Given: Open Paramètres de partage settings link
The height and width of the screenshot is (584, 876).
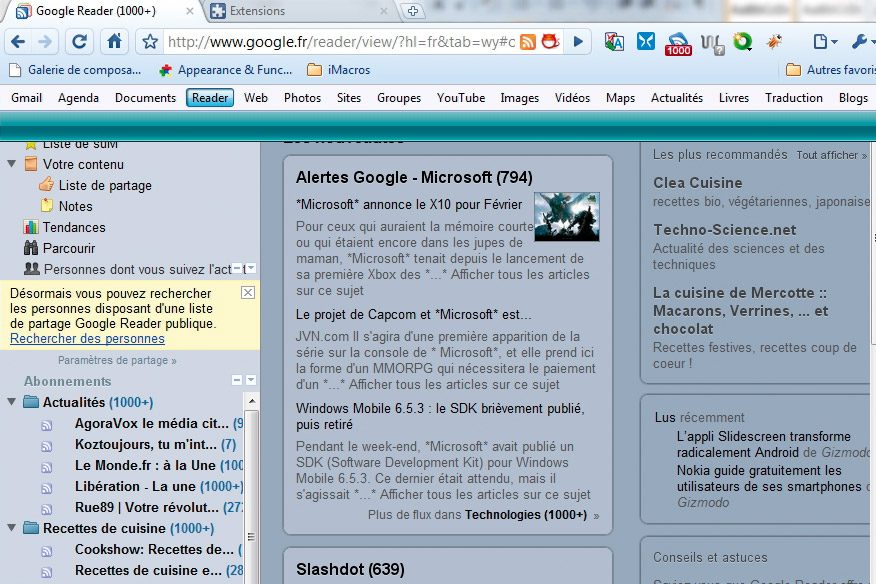Looking at the screenshot, I should pyautogui.click(x=117, y=360).
